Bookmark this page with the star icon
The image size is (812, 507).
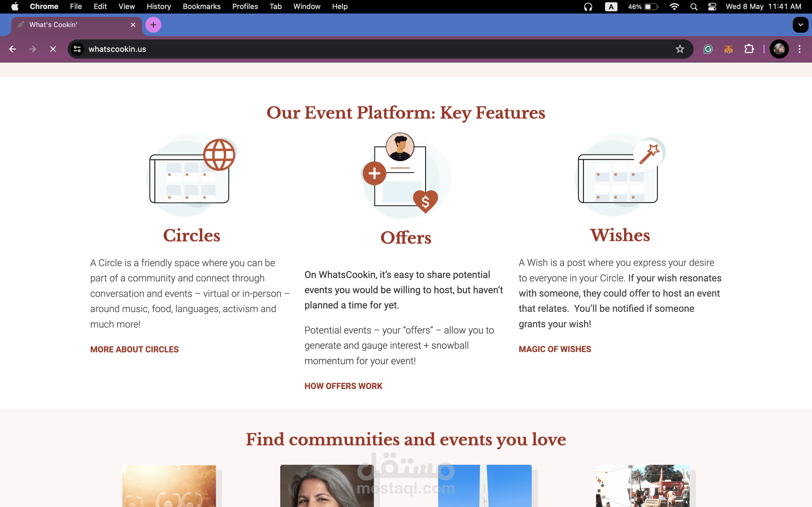680,49
